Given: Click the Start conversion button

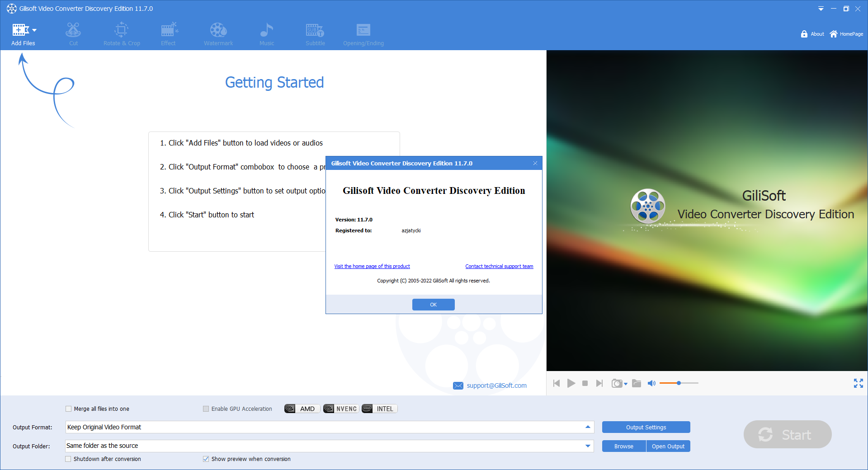Looking at the screenshot, I should [788, 434].
